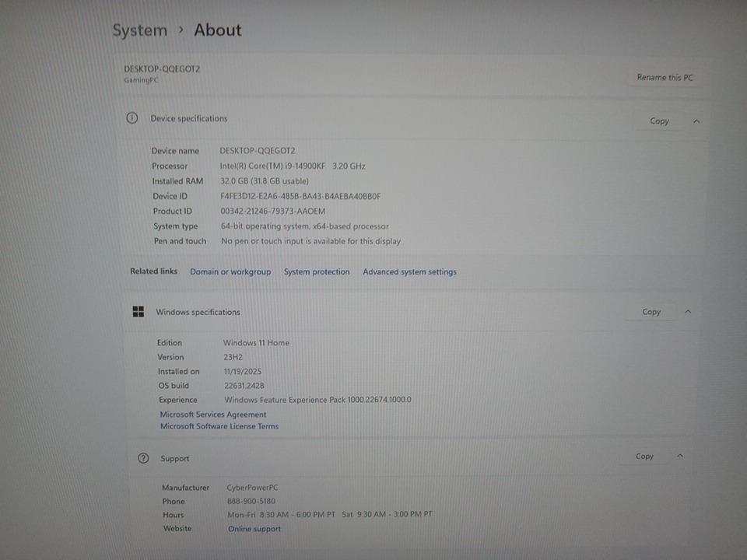Collapse the Windows specifications section chevron
Image resolution: width=747 pixels, height=560 pixels.
pyautogui.click(x=688, y=312)
